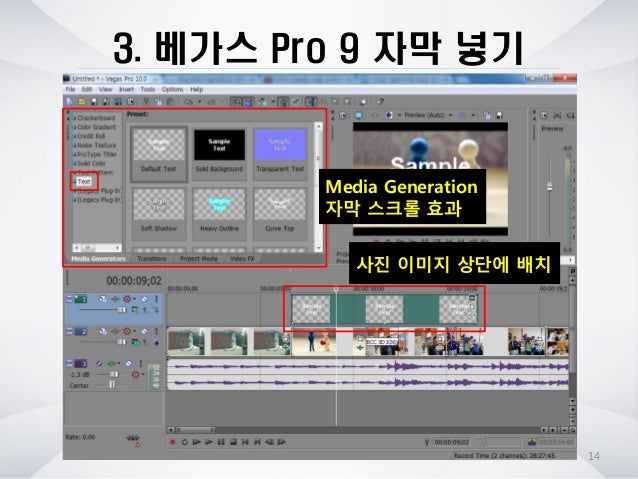
Task: Adjust the track 1 level slider
Action: pyautogui.click(x=121, y=310)
